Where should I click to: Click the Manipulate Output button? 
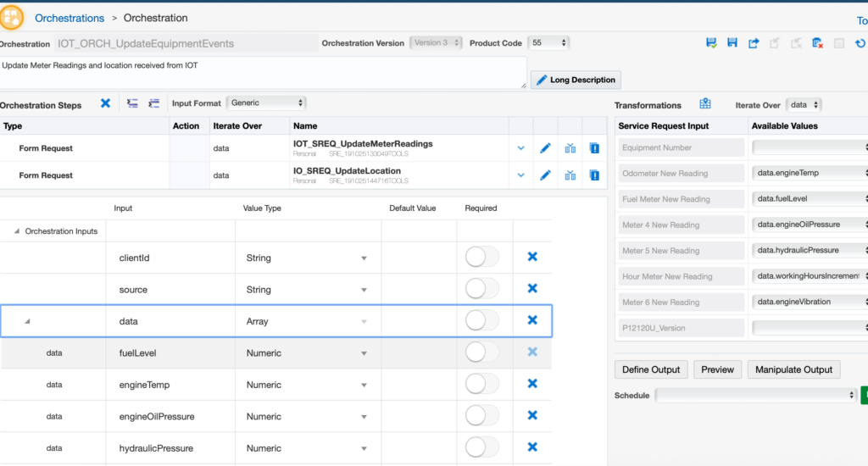793,369
